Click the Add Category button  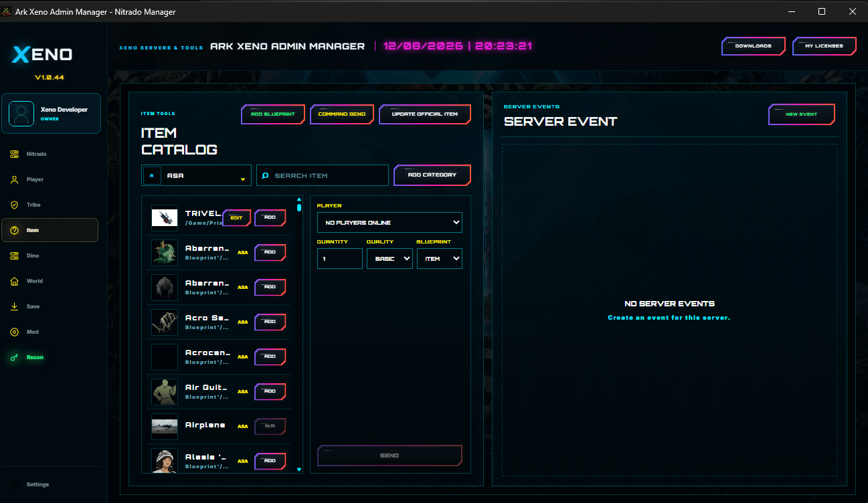tap(432, 175)
